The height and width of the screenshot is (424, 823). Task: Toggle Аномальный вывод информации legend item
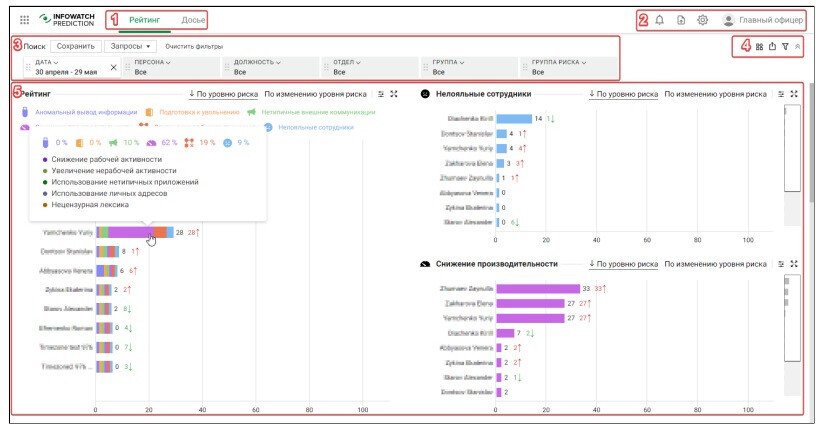coord(85,112)
